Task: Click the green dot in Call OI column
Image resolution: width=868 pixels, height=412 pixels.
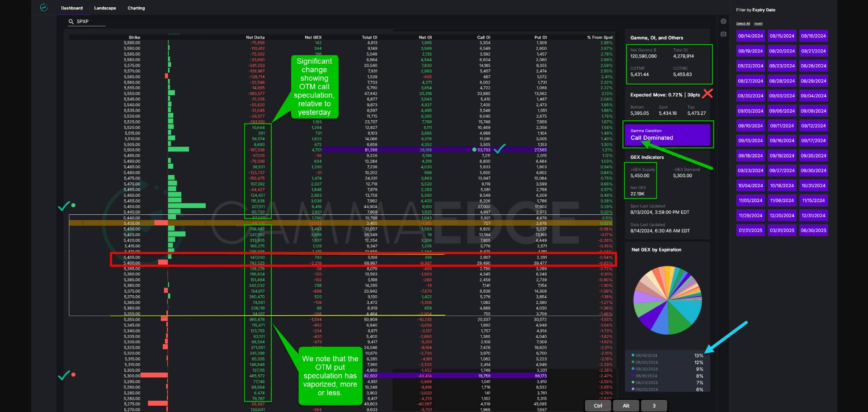Action: click(474, 150)
